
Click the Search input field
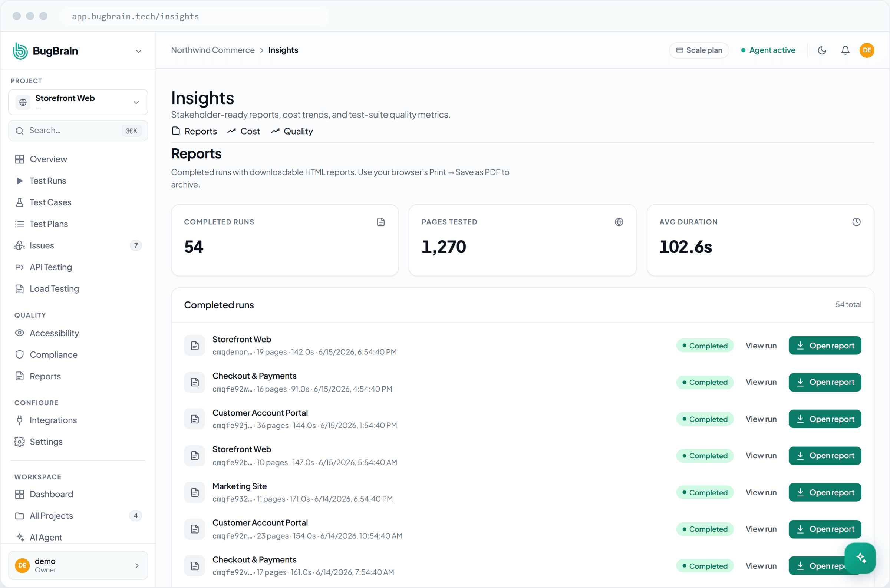tap(78, 131)
